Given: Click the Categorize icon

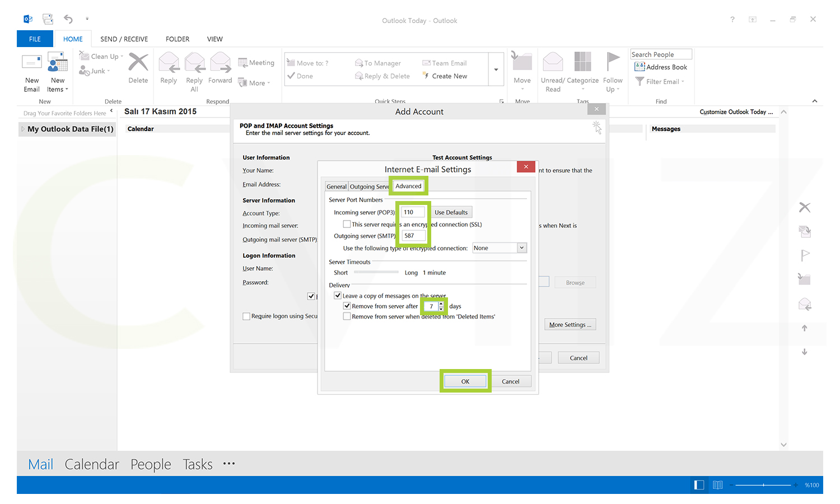Looking at the screenshot, I should pyautogui.click(x=582, y=62).
